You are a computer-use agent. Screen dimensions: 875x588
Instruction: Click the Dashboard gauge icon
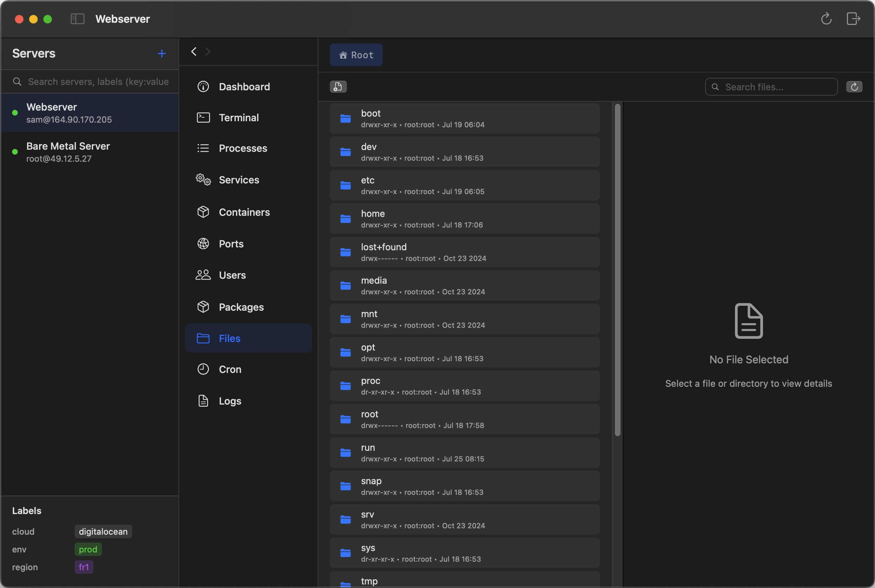(x=203, y=87)
